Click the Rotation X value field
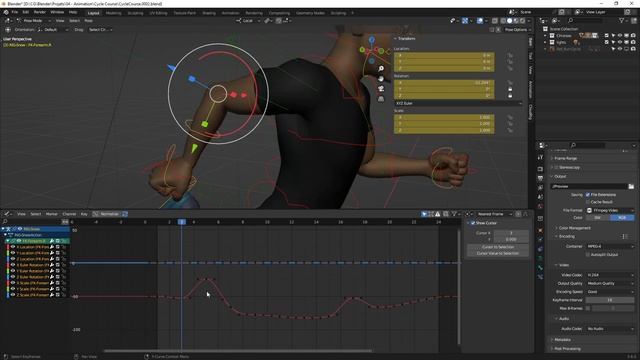This screenshot has width=640, height=360. [444, 82]
